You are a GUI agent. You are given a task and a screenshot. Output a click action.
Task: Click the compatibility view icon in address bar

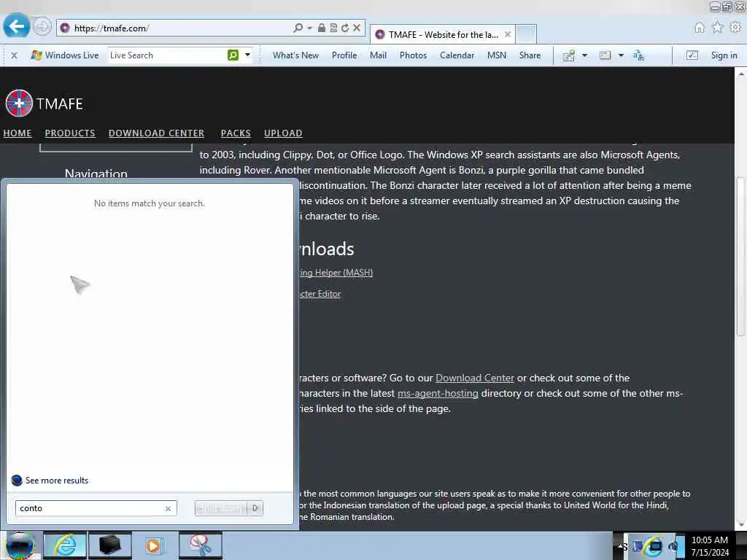coord(333,28)
